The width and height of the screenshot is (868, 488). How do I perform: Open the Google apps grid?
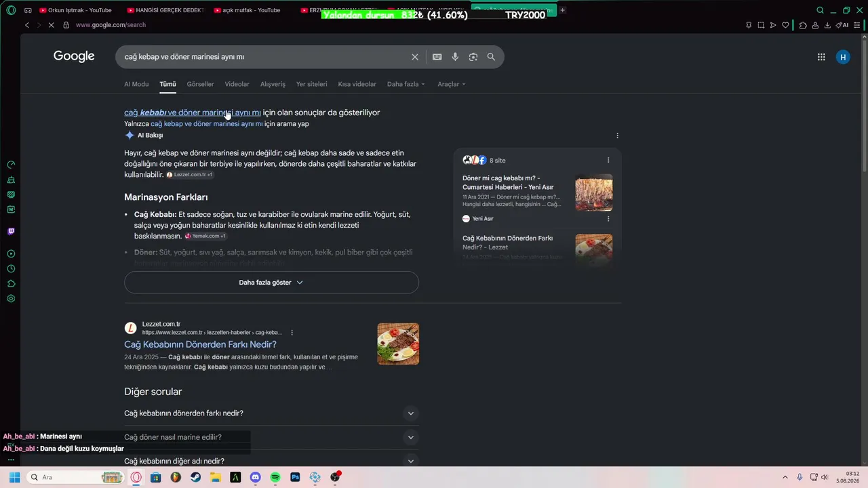coord(821,57)
